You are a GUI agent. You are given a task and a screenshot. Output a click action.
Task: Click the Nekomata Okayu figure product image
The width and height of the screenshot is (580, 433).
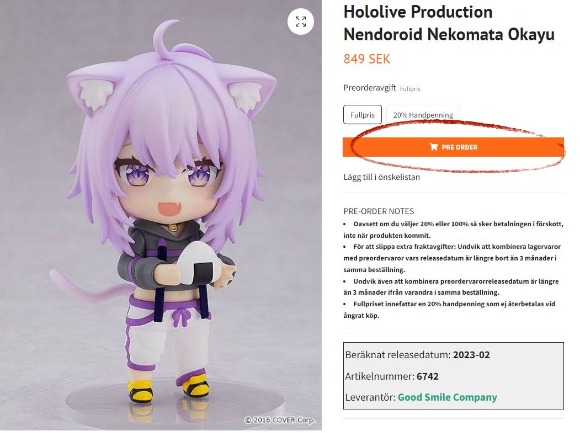pyautogui.click(x=161, y=216)
